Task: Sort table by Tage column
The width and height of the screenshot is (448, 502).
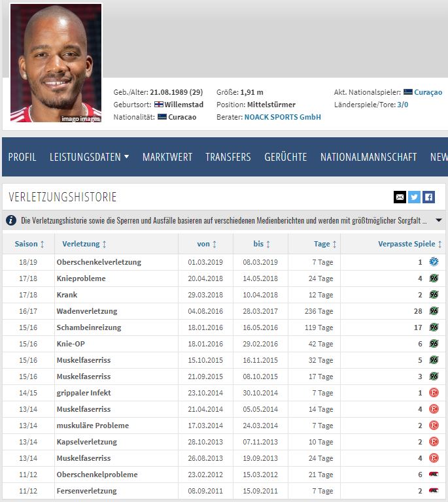Action: pos(325,244)
